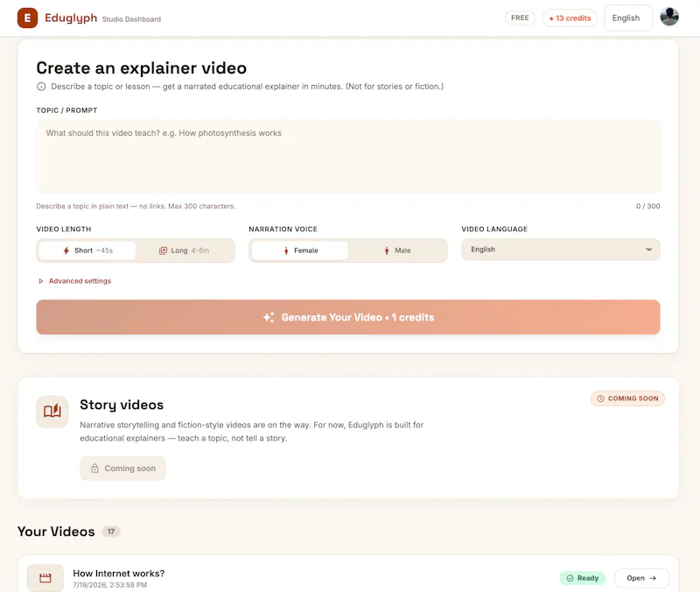
Task: Open the How Internet works video
Action: click(641, 578)
